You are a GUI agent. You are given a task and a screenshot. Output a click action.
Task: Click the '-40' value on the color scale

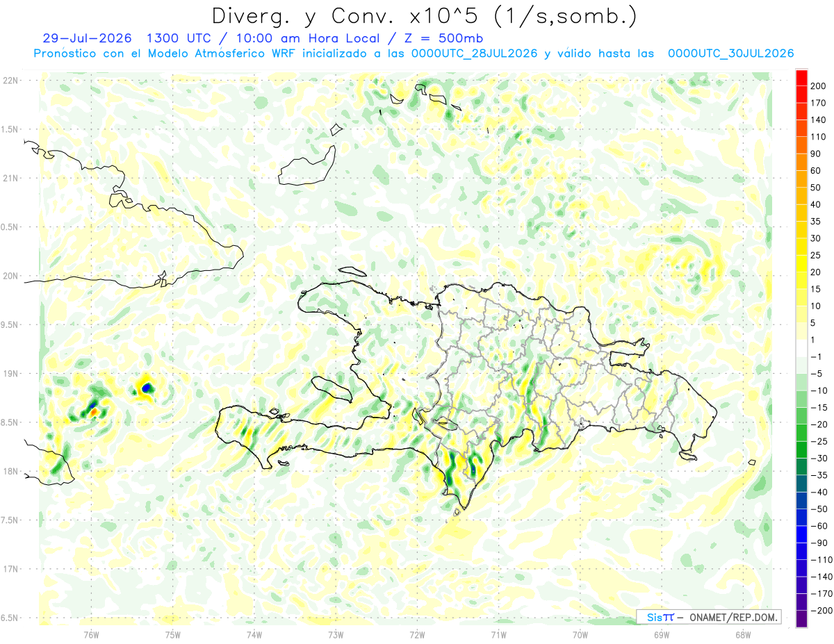click(x=819, y=493)
